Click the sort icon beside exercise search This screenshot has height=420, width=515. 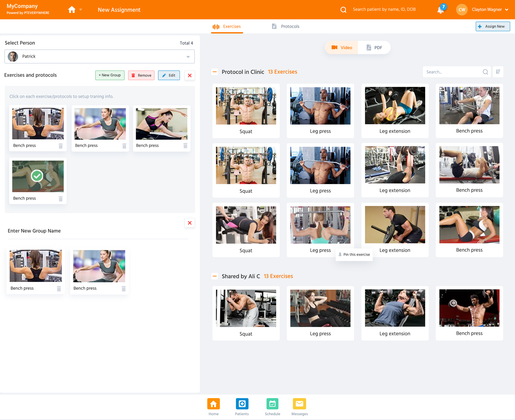pos(498,72)
